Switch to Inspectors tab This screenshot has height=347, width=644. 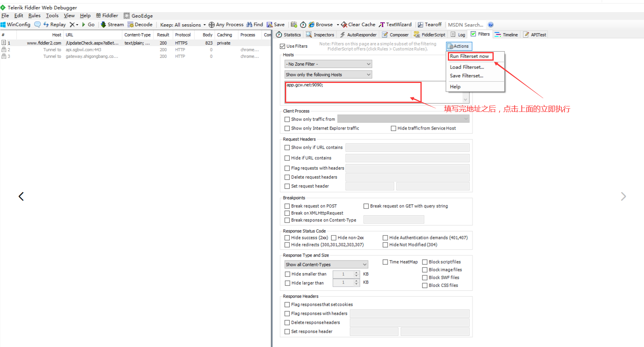[x=320, y=34]
